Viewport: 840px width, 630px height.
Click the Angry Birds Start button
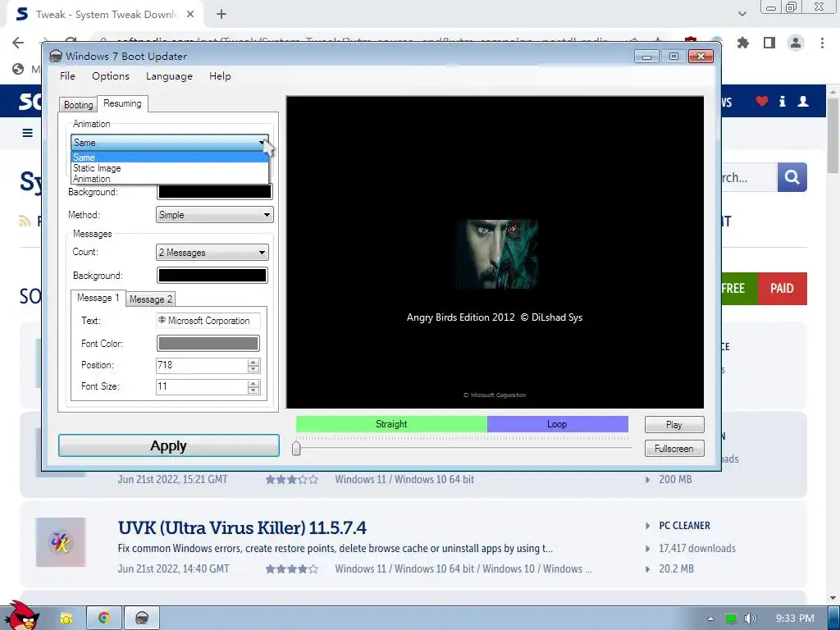pos(22,617)
